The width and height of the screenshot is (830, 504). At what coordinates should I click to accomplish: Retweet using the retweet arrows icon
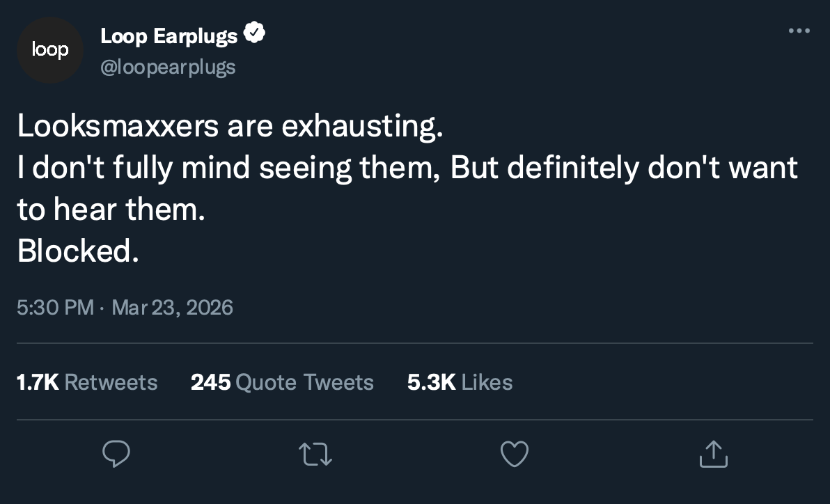[x=315, y=455]
